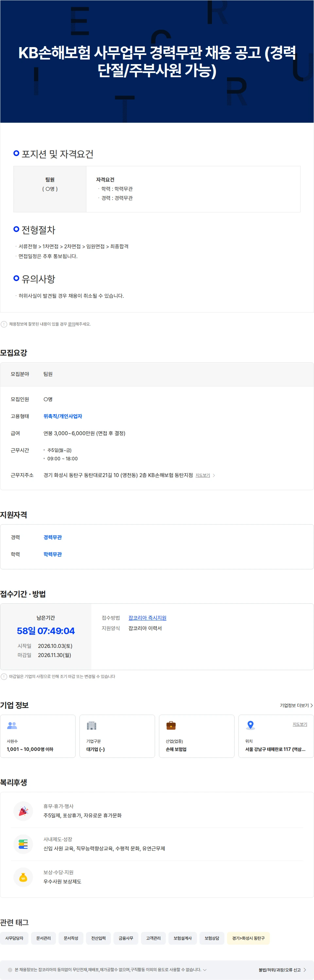Viewport: 314px width, 980px height.
Task: Click 주5일제, 포상휴가, 자유로운 휴가문화 text
Action: 82,815
